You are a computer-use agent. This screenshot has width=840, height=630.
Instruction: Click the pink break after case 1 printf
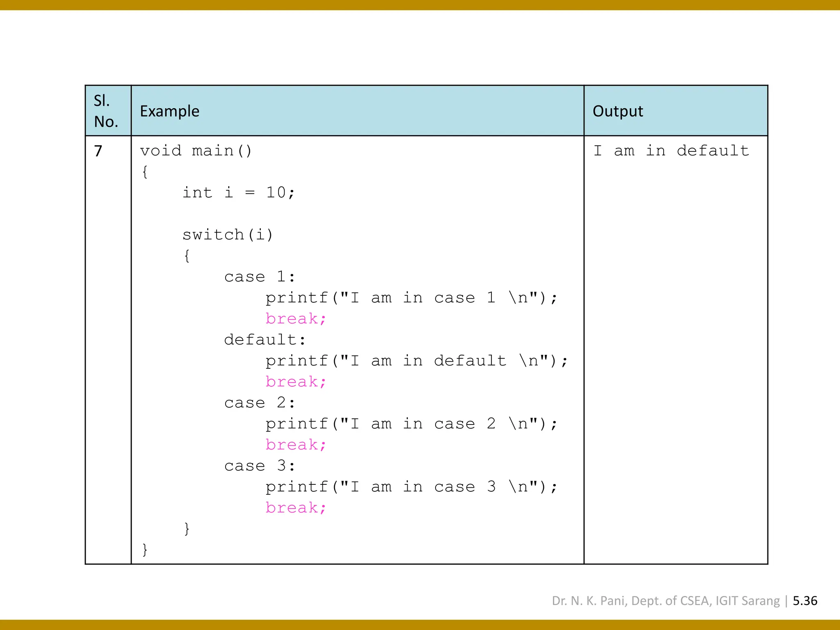click(296, 319)
